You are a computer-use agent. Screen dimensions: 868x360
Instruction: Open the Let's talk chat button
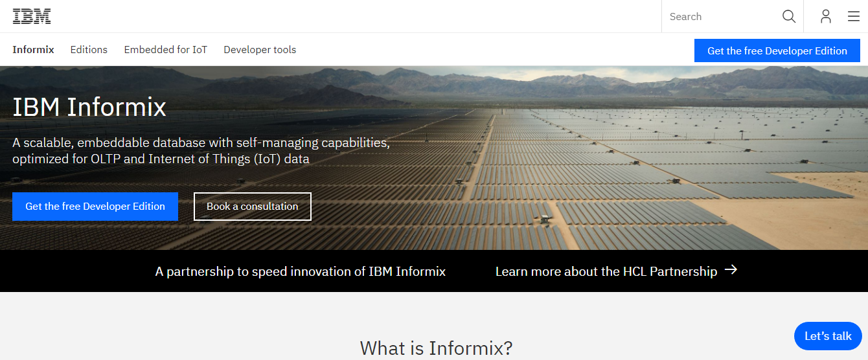(828, 336)
